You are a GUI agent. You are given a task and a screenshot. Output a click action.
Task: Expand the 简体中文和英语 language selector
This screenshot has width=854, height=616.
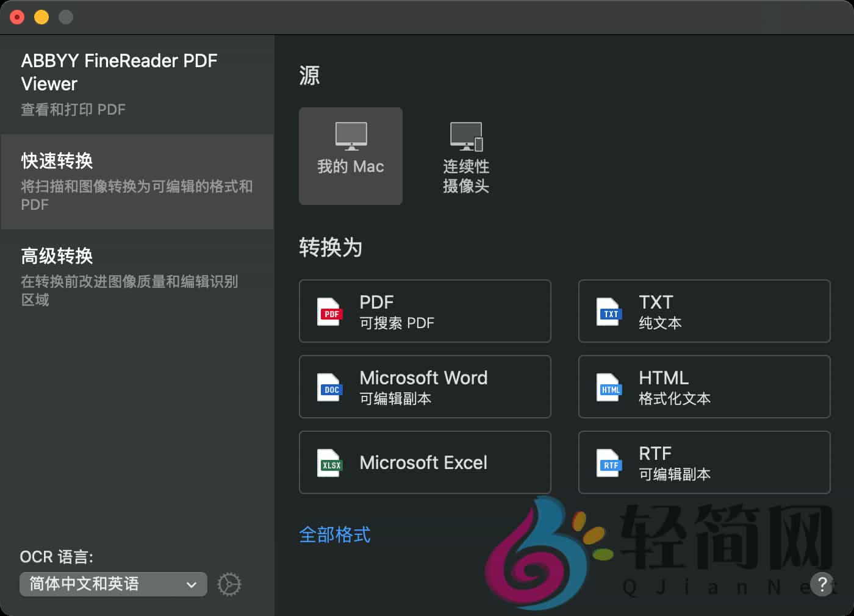(112, 584)
